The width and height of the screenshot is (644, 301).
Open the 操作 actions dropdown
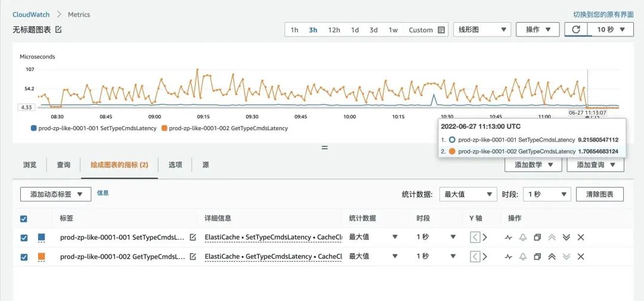tap(537, 30)
